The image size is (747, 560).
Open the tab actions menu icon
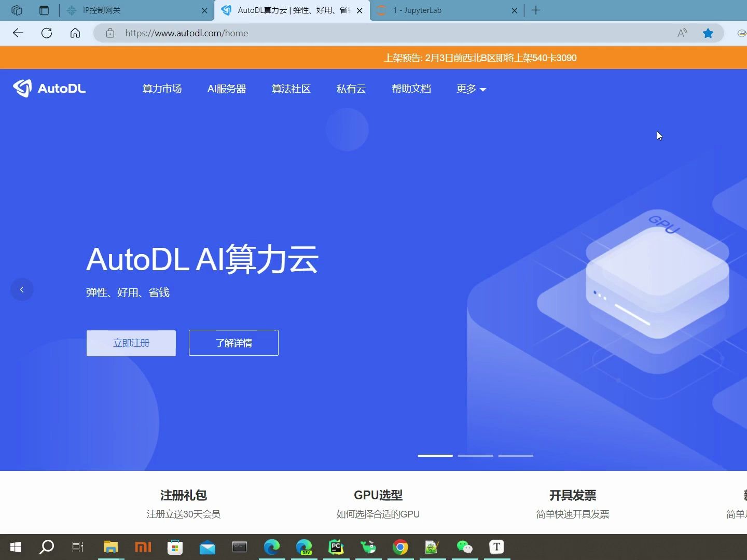[x=44, y=10]
